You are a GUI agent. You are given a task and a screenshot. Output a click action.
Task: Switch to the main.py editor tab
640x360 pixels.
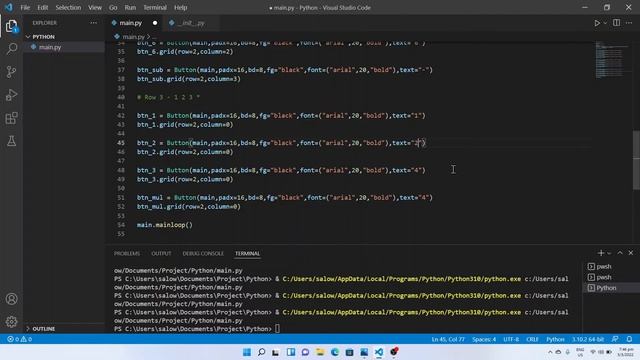pos(131,23)
